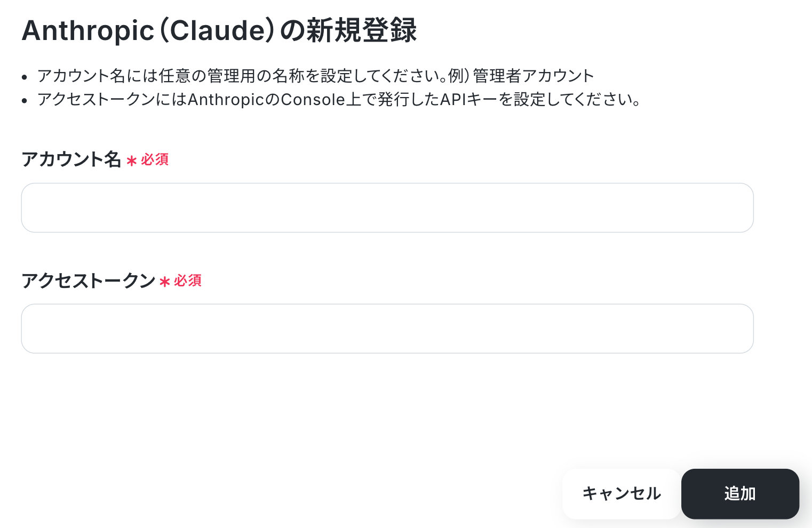Viewport: 812px width, 528px height.
Task: Focus the アカウント名 text input box
Action: [387, 207]
